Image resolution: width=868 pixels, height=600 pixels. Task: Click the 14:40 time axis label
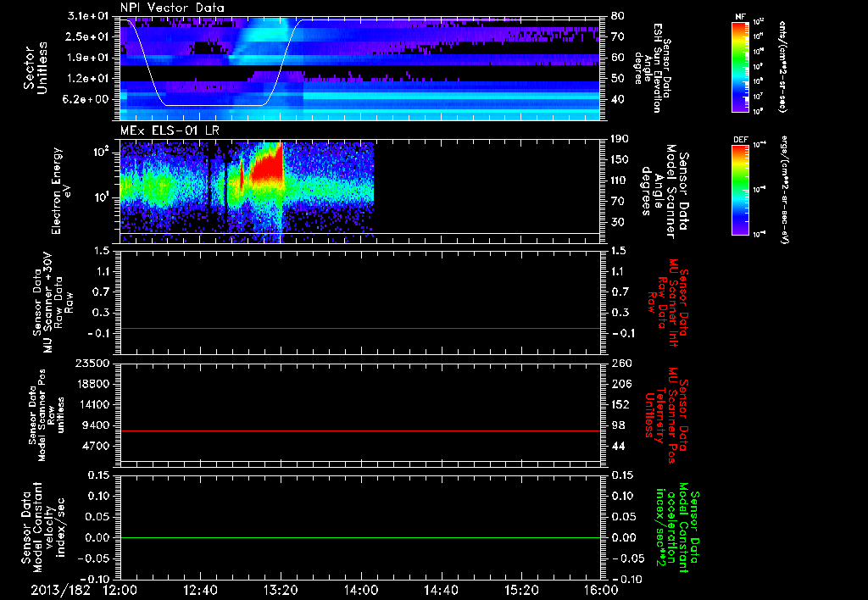click(x=441, y=590)
